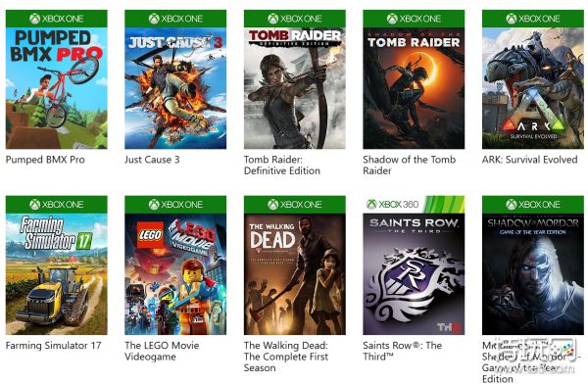The height and width of the screenshot is (384, 588).
Task: Select Just Cause 3 box art
Action: [175, 88]
